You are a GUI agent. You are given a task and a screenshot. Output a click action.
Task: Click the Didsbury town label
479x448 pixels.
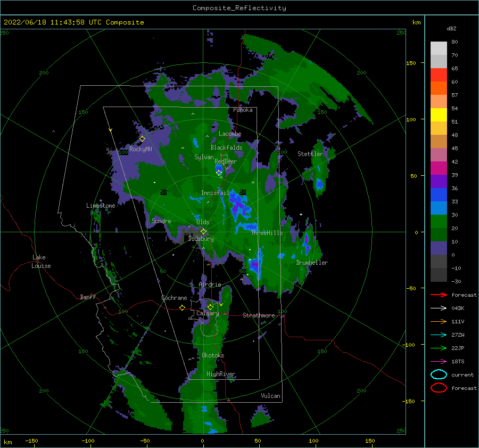tap(201, 239)
